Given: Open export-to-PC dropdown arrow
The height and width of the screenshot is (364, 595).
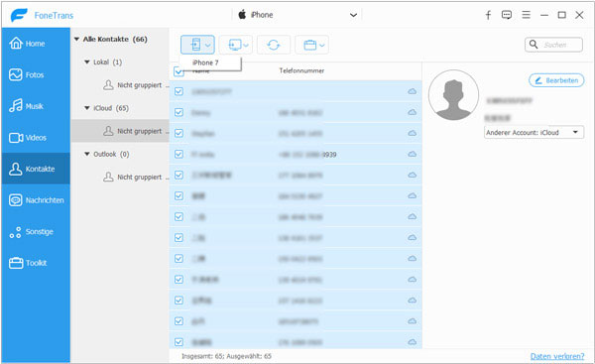Looking at the screenshot, I should [x=246, y=46].
